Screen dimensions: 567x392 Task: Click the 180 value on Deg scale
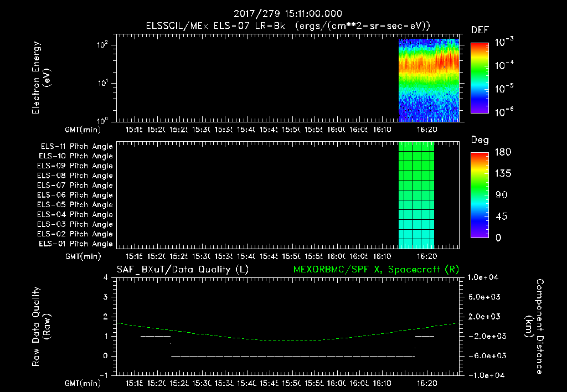(503, 152)
